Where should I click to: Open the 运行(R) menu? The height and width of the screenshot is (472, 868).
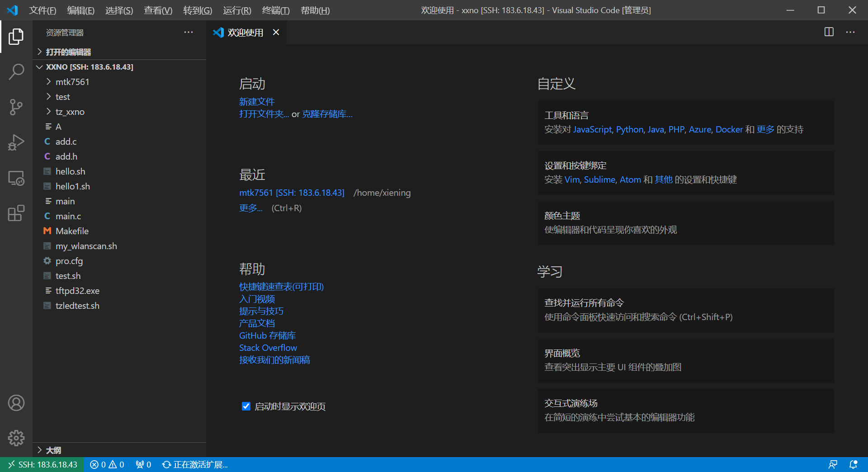(237, 10)
